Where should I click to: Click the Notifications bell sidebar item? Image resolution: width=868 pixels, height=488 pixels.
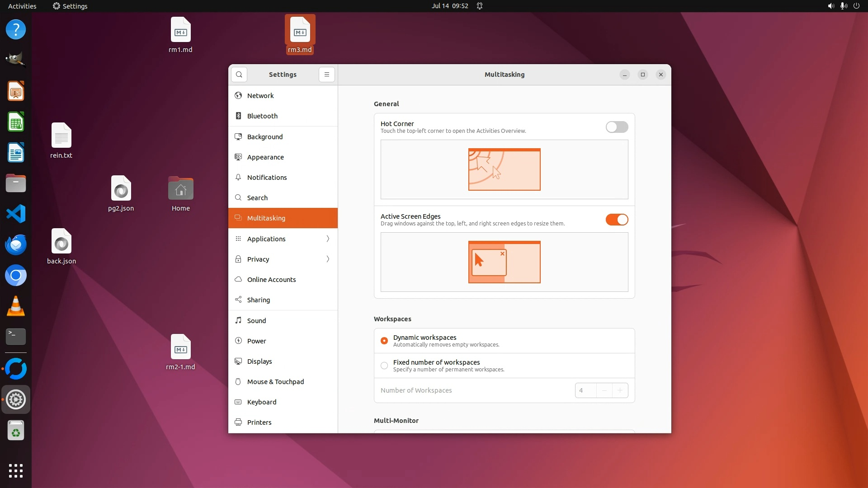pos(267,178)
